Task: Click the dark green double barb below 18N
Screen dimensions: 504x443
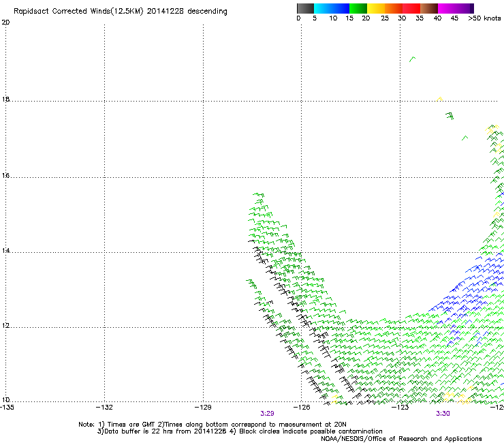Action: click(450, 116)
